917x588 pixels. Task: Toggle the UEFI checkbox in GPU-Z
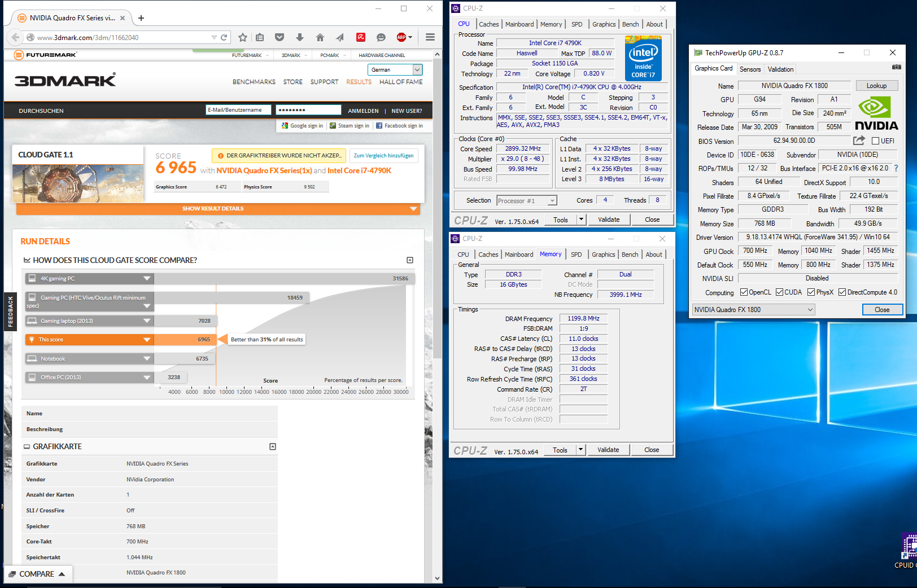coord(875,141)
